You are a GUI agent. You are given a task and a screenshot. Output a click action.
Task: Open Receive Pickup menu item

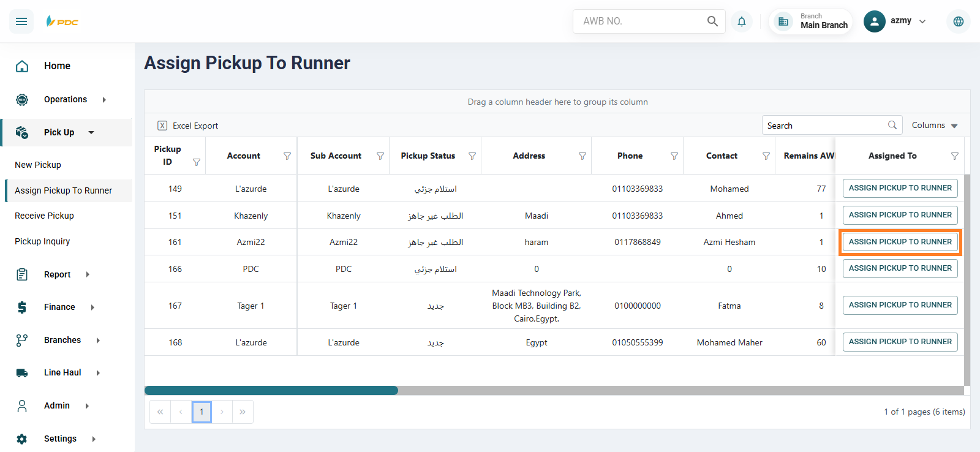(44, 216)
